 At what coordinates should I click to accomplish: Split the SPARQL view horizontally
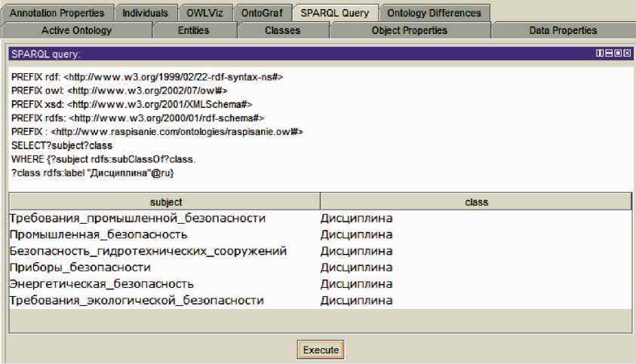[608, 54]
